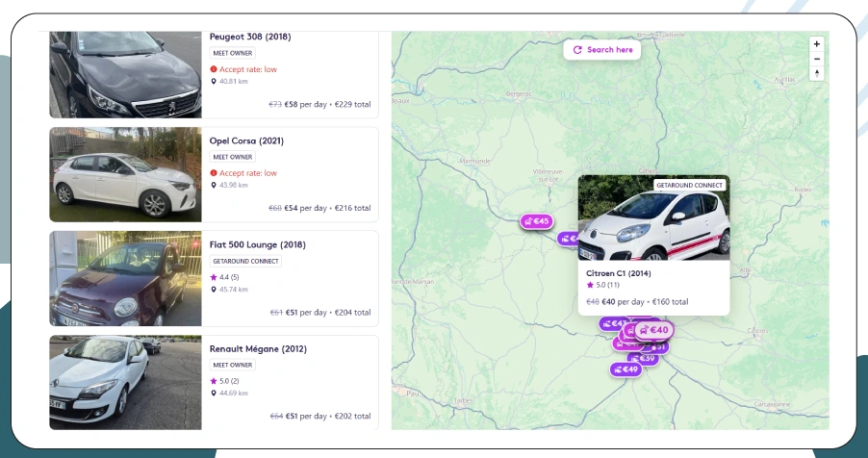
Task: Zoom out on the map
Action: (x=817, y=59)
